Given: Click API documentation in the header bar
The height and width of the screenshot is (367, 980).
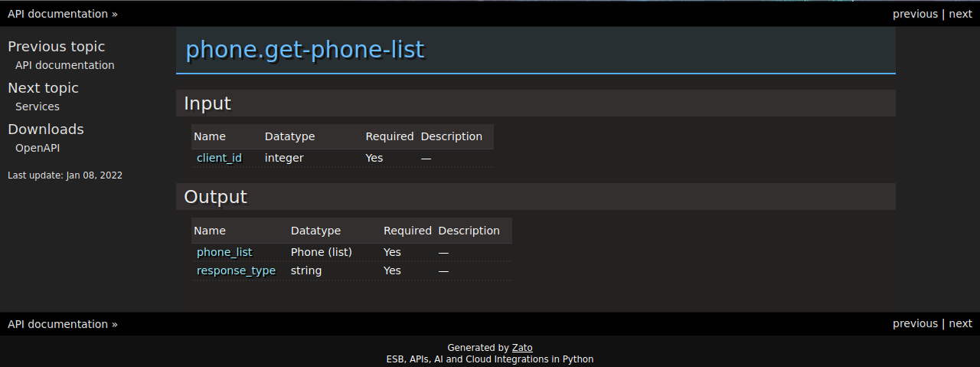Looking at the screenshot, I should (57, 14).
